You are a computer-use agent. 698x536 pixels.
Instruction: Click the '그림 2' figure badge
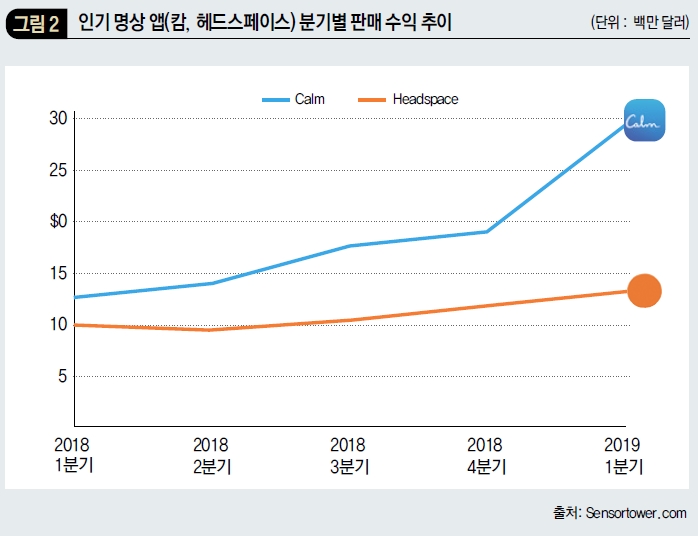pos(36,24)
